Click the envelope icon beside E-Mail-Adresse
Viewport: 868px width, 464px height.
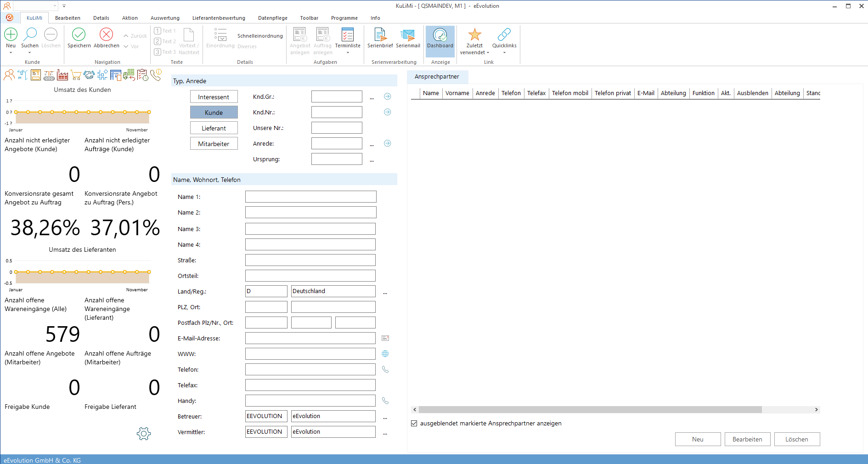click(385, 338)
